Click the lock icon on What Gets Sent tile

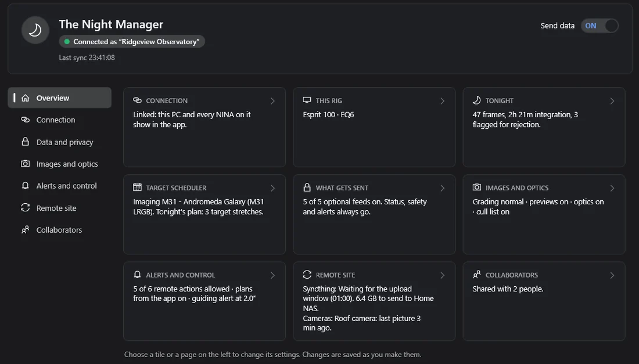click(307, 188)
